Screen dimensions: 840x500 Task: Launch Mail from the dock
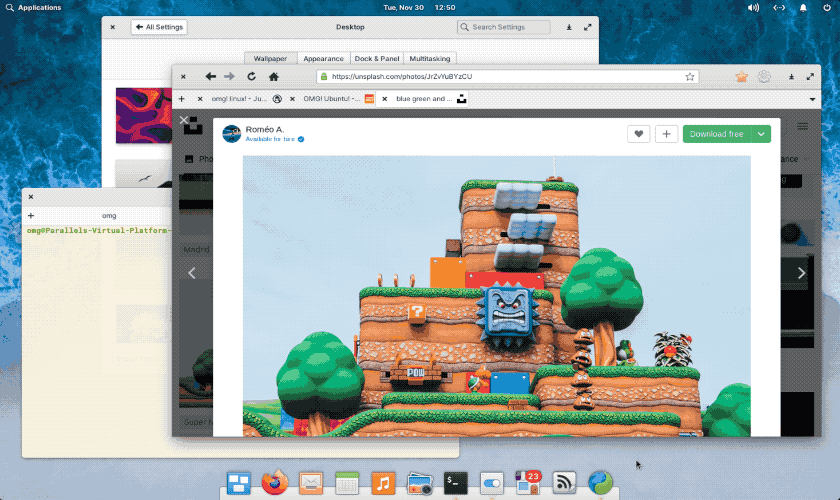pos(311,483)
